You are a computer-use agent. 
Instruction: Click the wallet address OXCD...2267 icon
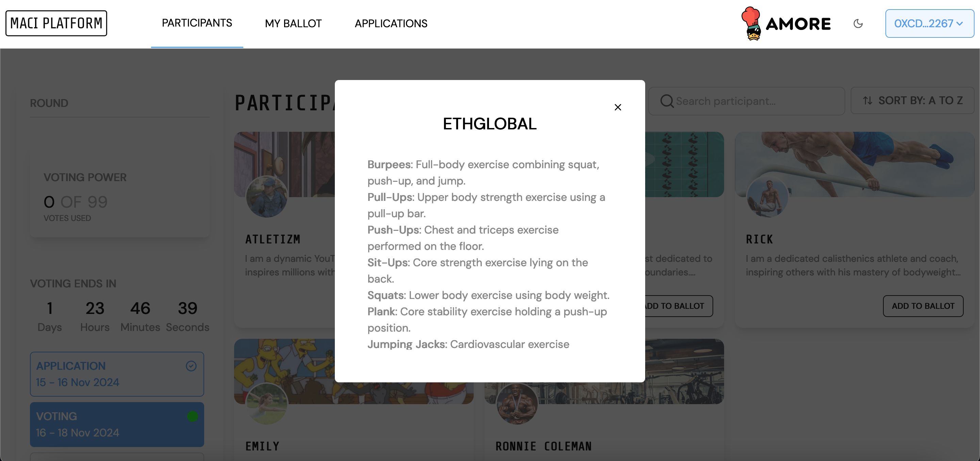[928, 22]
